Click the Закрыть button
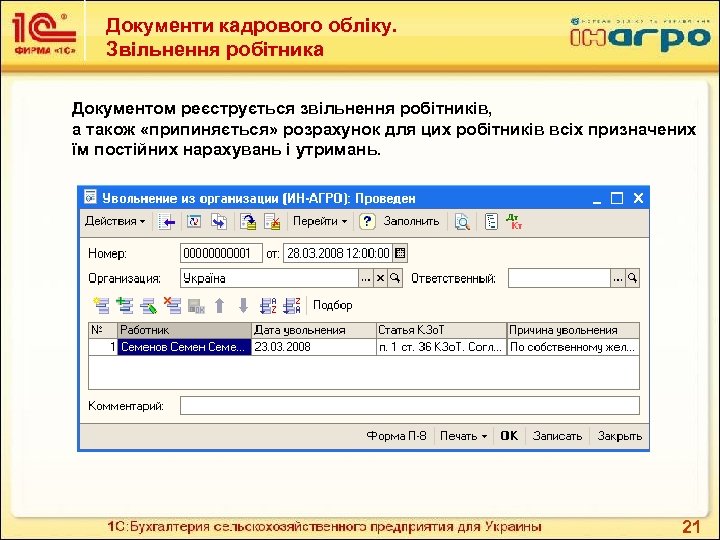The height and width of the screenshot is (540, 720). 619,436
